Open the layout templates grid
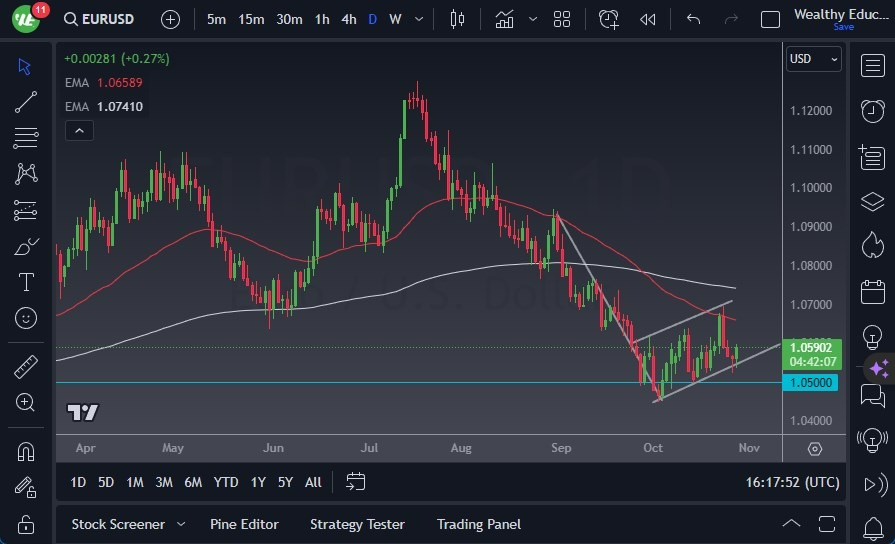895x544 pixels. point(562,19)
